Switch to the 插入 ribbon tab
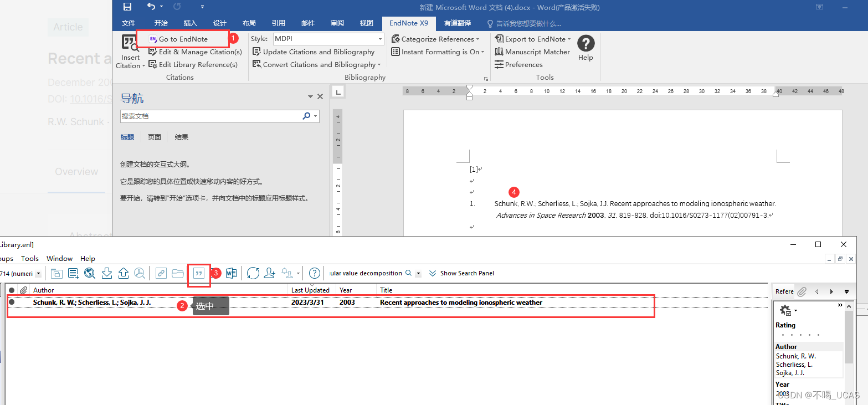 pyautogui.click(x=191, y=23)
